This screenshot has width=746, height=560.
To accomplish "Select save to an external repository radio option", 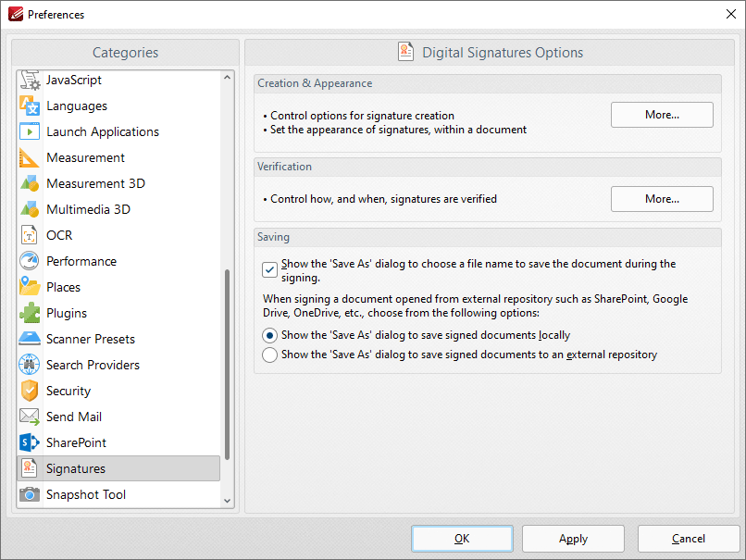I will pyautogui.click(x=269, y=355).
